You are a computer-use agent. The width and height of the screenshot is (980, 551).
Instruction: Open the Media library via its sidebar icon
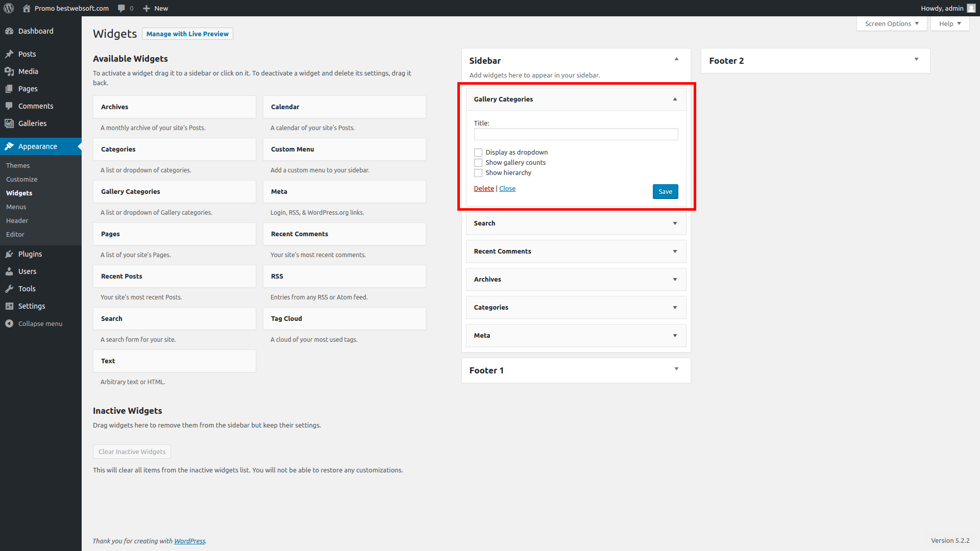pyautogui.click(x=10, y=71)
